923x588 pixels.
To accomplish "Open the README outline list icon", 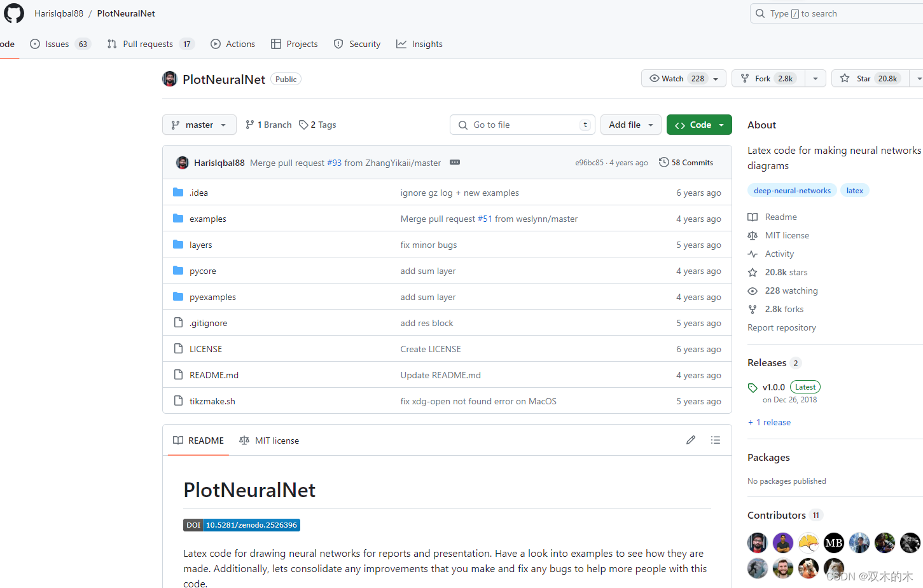I will [x=716, y=440].
